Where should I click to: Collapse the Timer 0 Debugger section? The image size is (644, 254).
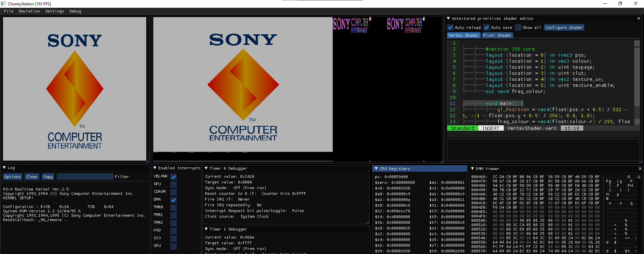[206, 168]
